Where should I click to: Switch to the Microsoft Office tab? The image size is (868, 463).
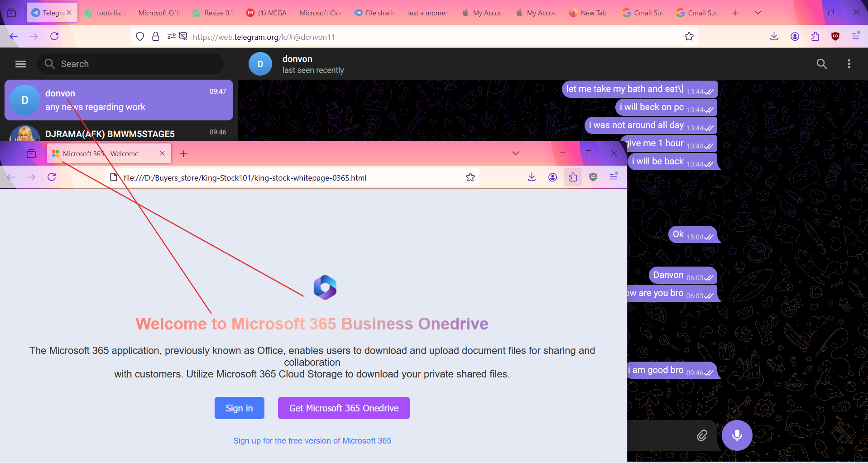(160, 13)
